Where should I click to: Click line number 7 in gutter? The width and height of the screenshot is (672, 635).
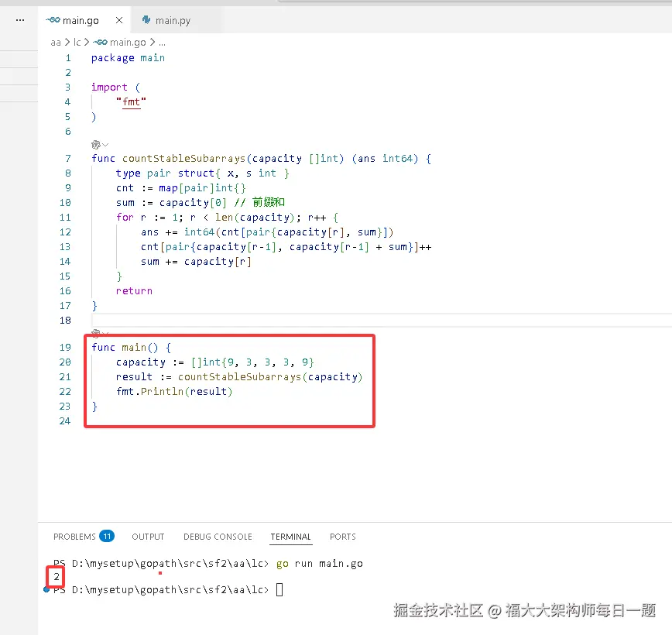pyautogui.click(x=68, y=158)
